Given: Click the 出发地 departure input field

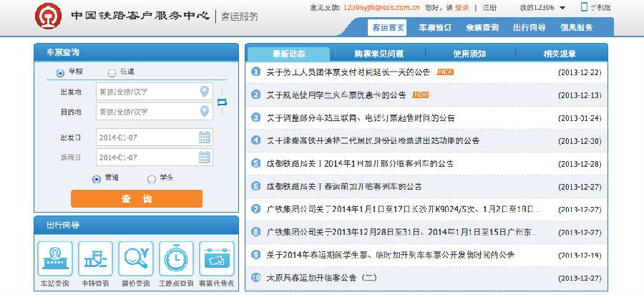Looking at the screenshot, I should click(155, 92).
